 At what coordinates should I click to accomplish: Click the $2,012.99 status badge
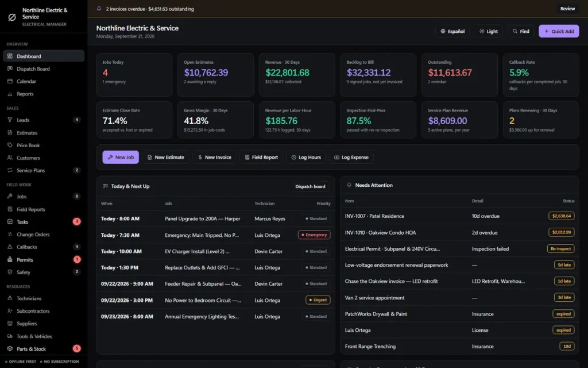562,232
